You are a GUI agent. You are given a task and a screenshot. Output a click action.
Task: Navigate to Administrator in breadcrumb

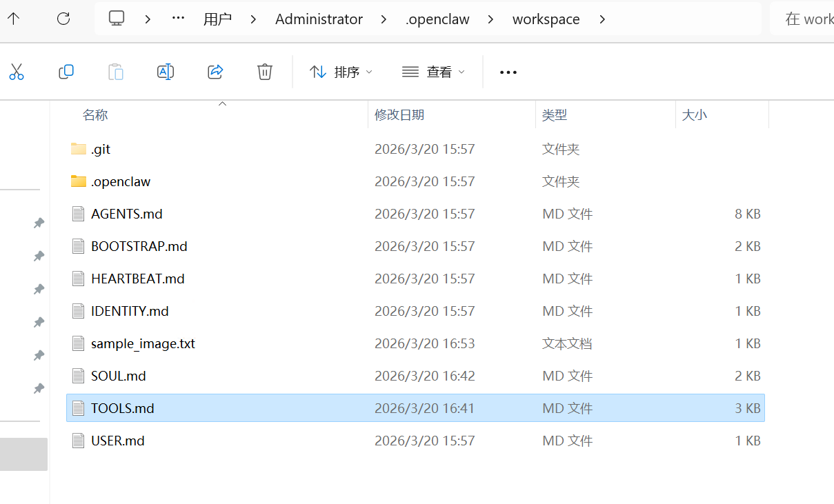click(x=319, y=19)
